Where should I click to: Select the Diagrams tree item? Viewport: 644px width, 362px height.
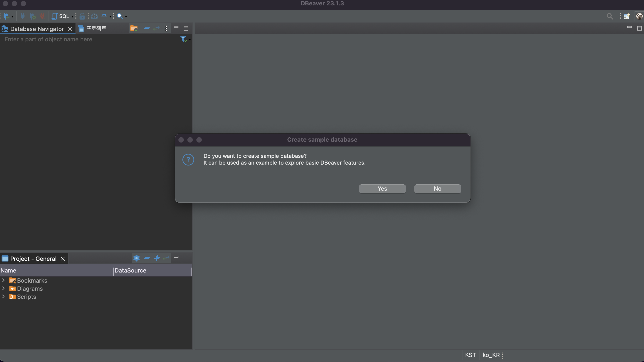coord(26,289)
